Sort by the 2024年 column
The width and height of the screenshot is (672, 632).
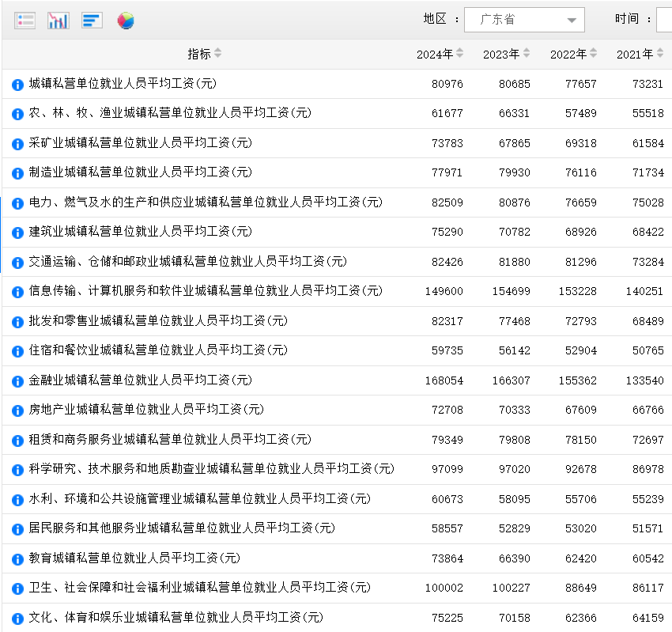tap(459, 53)
